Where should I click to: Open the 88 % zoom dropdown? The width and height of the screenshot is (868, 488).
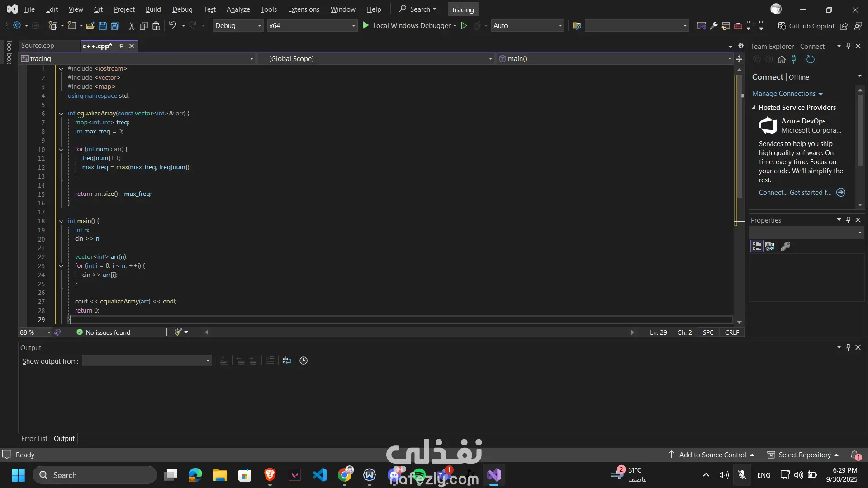[x=35, y=332]
